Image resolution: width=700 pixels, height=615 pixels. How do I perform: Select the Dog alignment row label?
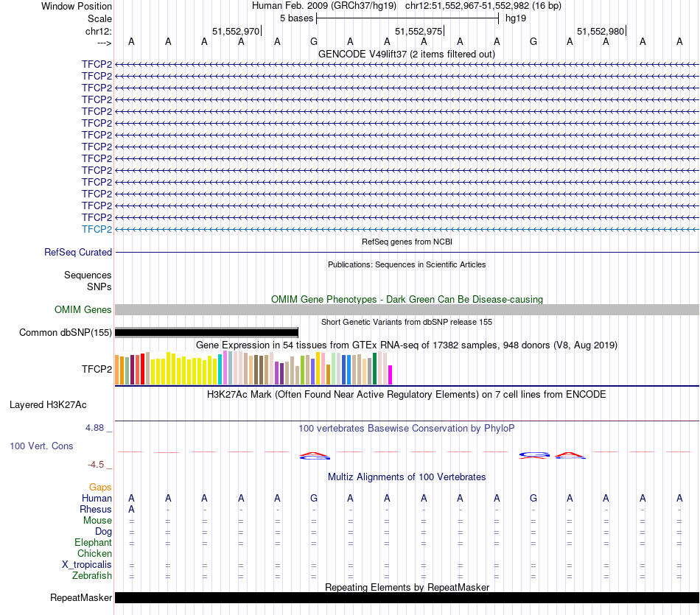pyautogui.click(x=104, y=532)
